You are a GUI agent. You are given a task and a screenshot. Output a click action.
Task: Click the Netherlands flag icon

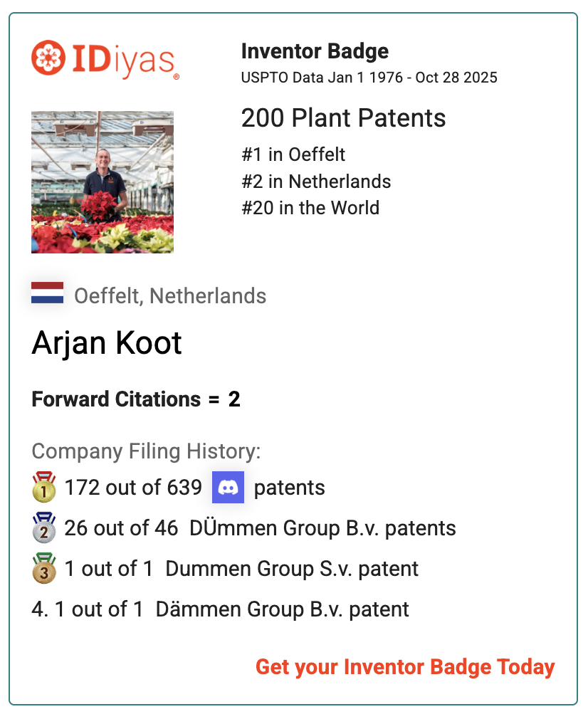[48, 293]
